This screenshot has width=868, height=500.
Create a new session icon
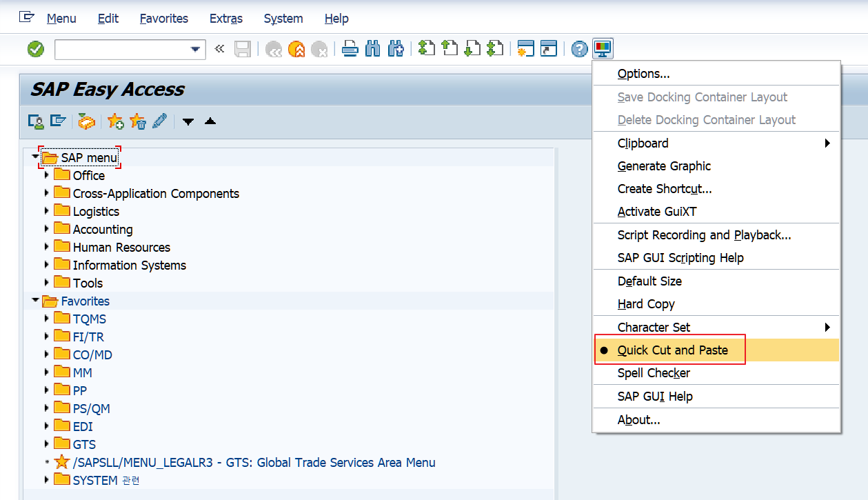tap(526, 49)
